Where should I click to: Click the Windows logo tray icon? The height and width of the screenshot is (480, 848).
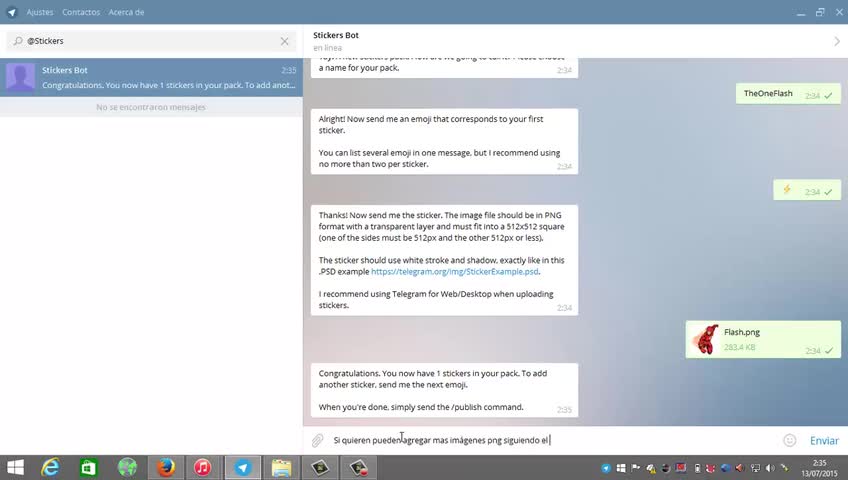(621, 468)
